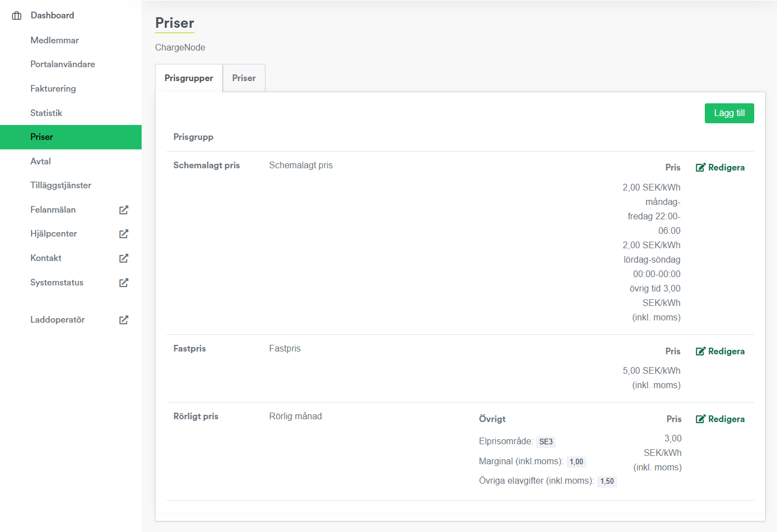This screenshot has height=532, width=777.
Task: Open Medlemmar in the sidebar
Action: click(x=54, y=41)
